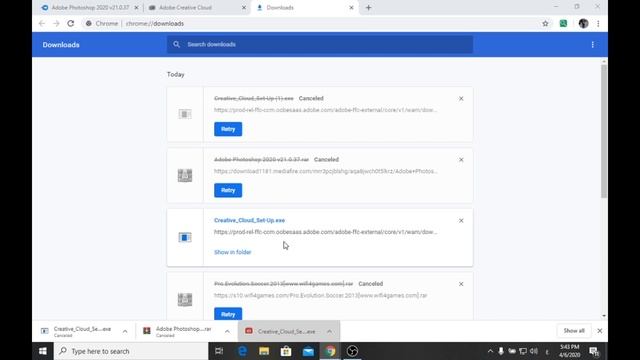Expand options for first Creative_Cloud download chip

[125, 331]
